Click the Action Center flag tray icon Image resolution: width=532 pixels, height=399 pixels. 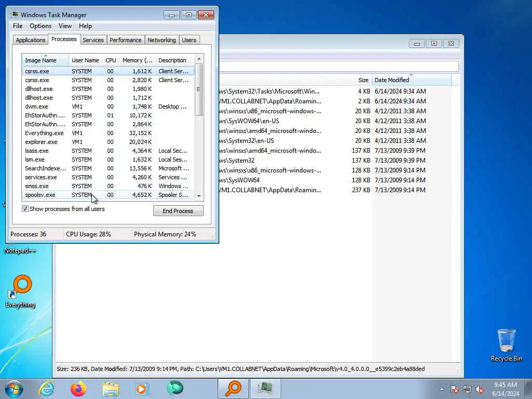pos(455,389)
